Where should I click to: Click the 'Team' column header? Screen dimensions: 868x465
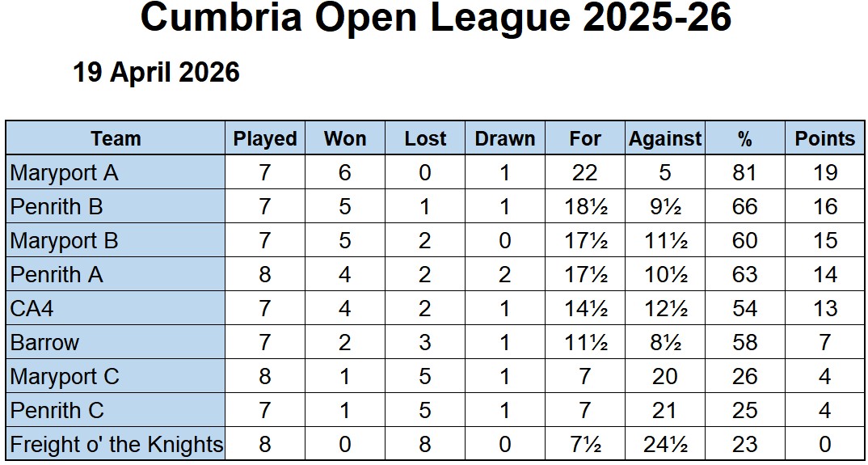point(116,138)
